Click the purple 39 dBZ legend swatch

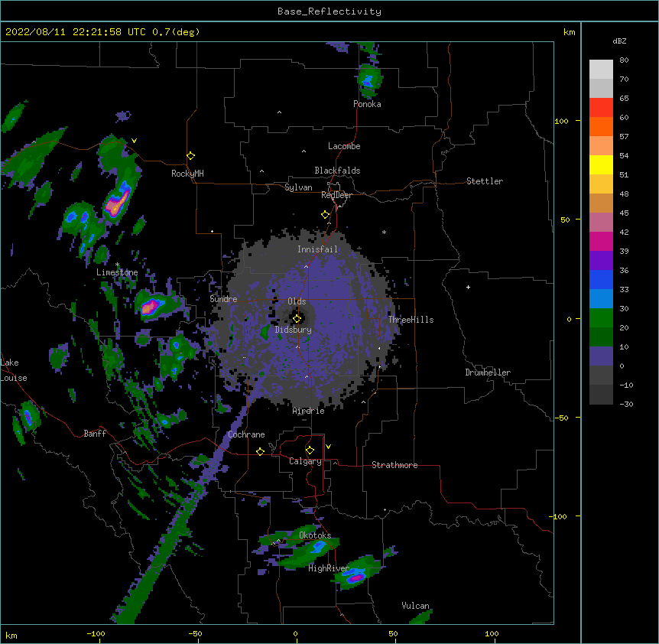point(601,261)
